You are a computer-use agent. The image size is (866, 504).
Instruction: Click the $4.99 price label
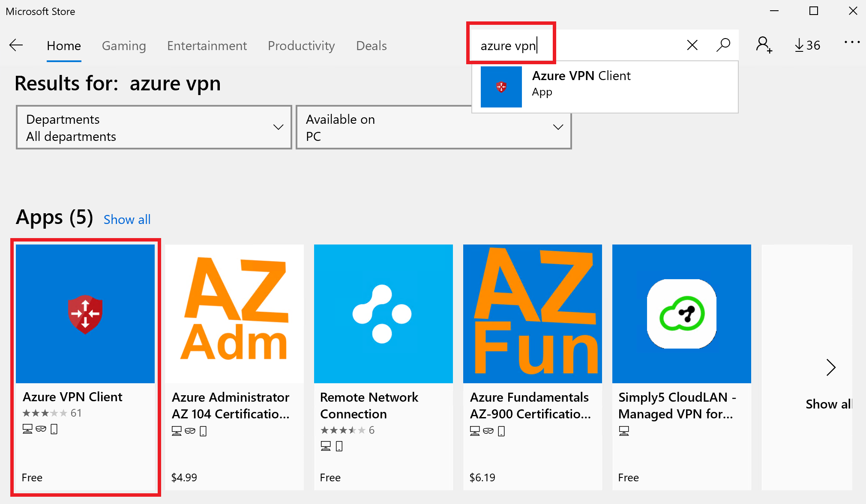(184, 477)
